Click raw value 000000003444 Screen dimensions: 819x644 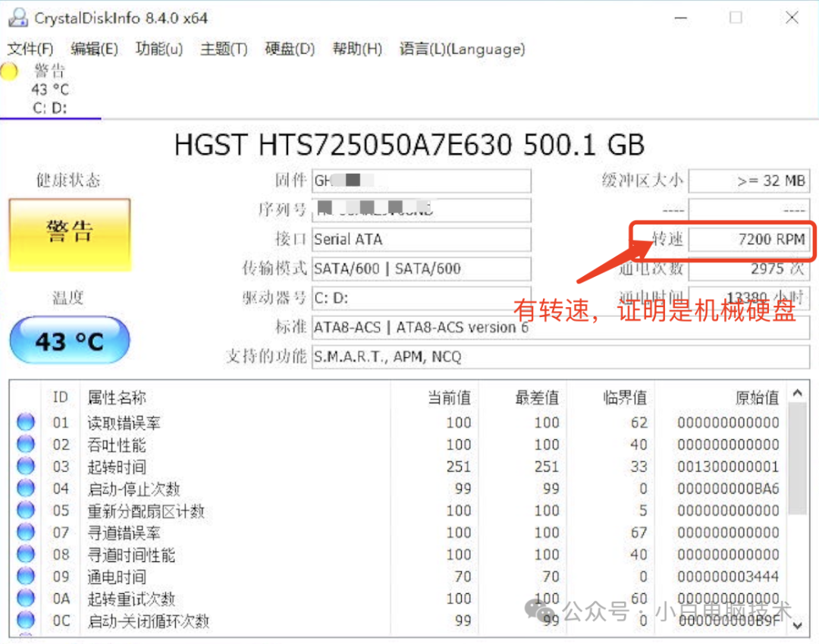tap(728, 576)
